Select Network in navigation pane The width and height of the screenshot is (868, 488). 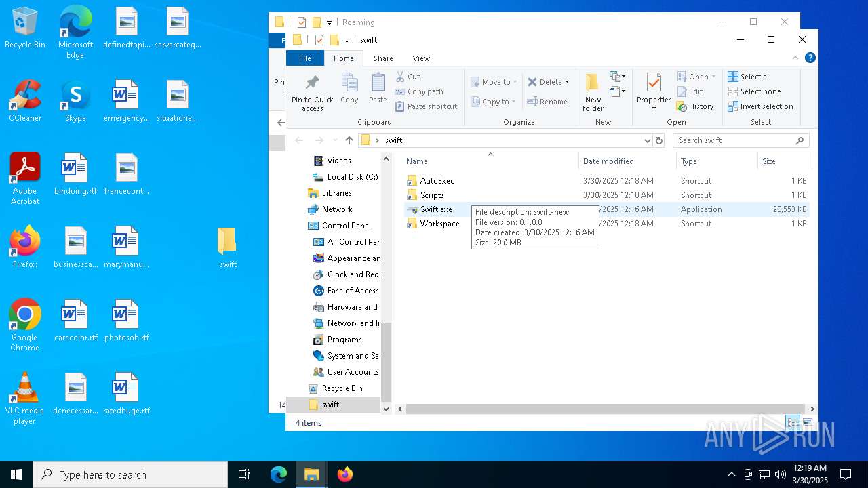(337, 209)
